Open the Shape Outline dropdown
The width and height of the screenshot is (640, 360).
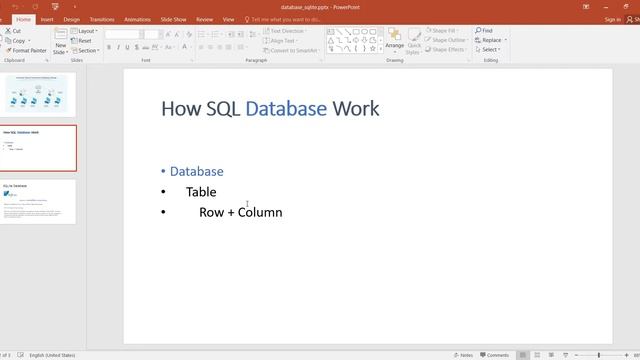pyautogui.click(x=447, y=40)
